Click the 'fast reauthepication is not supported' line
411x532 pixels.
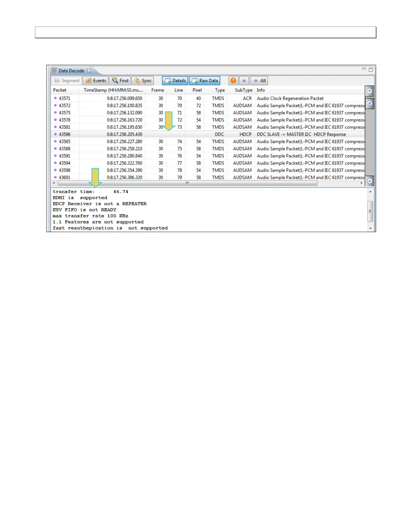(110, 228)
